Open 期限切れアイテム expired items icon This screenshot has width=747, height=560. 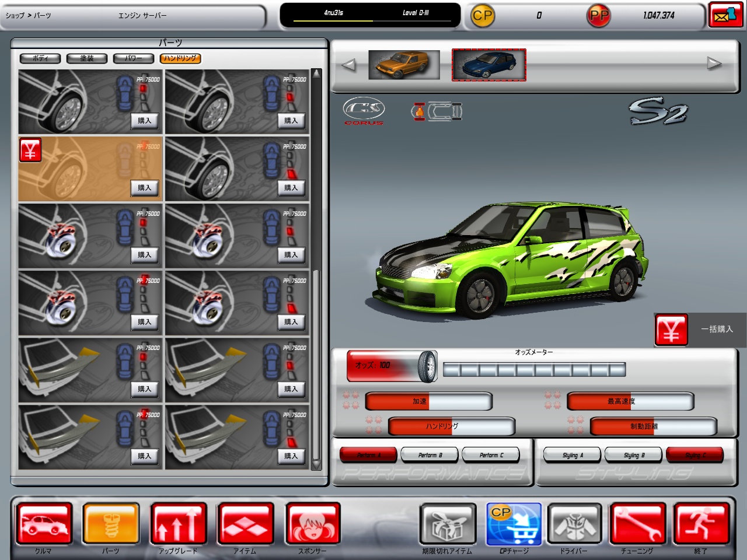pyautogui.click(x=447, y=524)
